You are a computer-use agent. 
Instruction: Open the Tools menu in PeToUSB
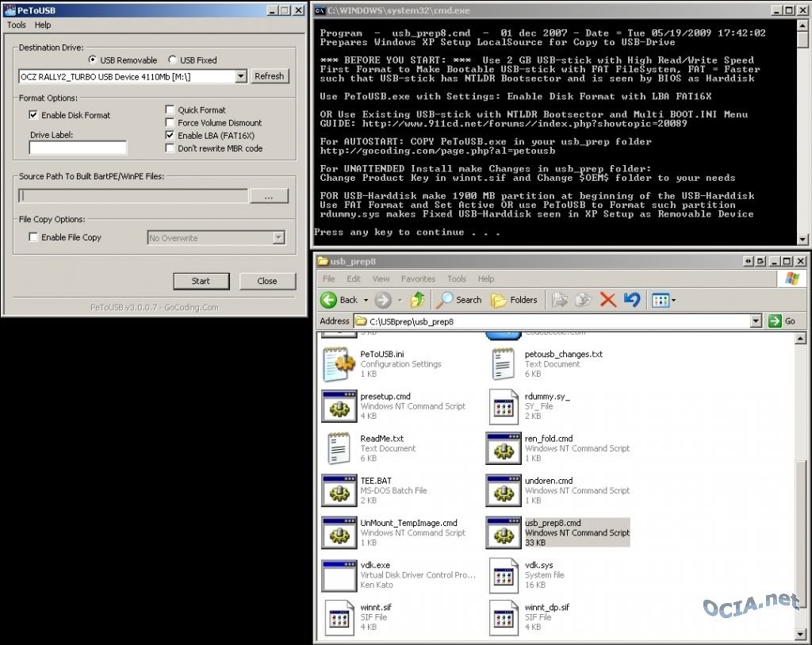(x=17, y=25)
